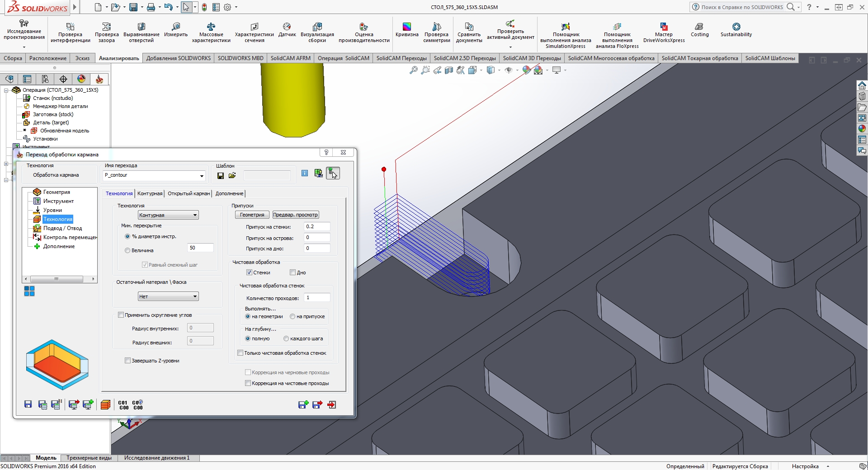The height and width of the screenshot is (470, 868).
Task: Open the SolidCAM 2.5D Переходы tab
Action: click(x=465, y=58)
